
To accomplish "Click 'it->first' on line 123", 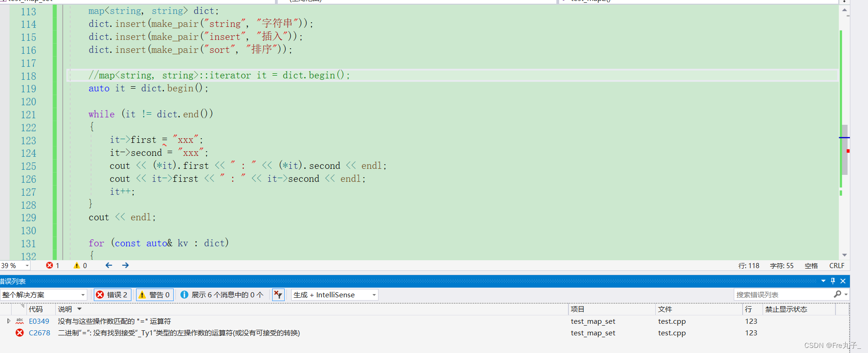I will [x=133, y=140].
